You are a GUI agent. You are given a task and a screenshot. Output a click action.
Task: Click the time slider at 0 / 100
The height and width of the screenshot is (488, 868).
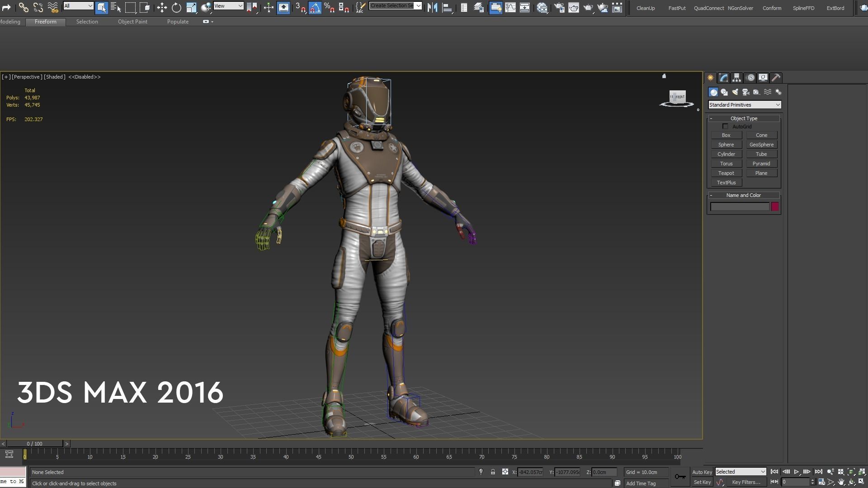[34, 444]
